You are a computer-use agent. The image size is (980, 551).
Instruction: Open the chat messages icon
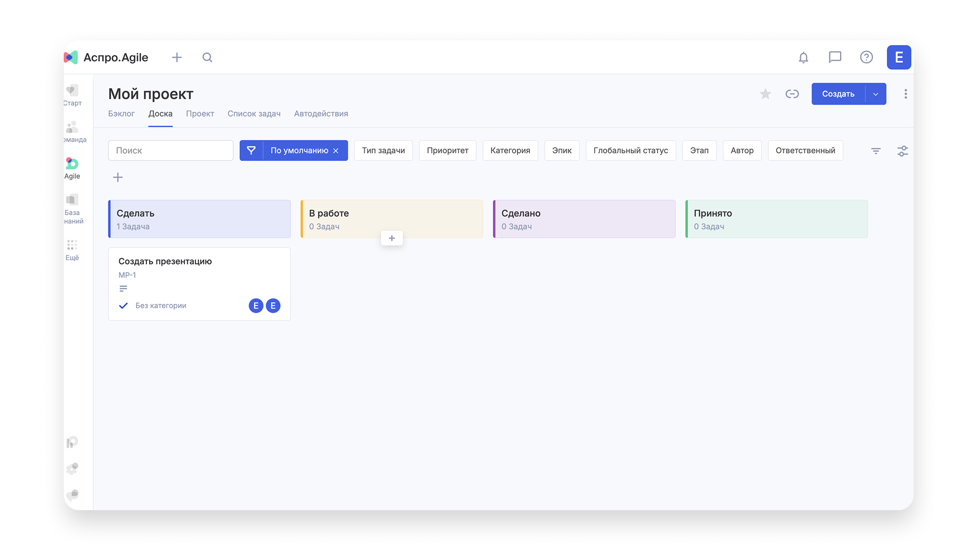point(835,57)
